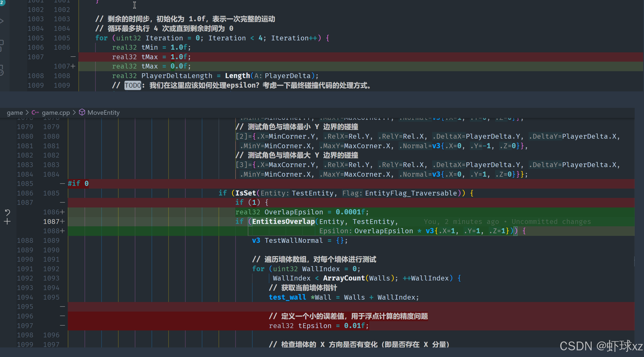The height and width of the screenshot is (357, 644).
Task: Open the 'MoveEntity' symbol breadcrumb
Action: click(x=103, y=113)
